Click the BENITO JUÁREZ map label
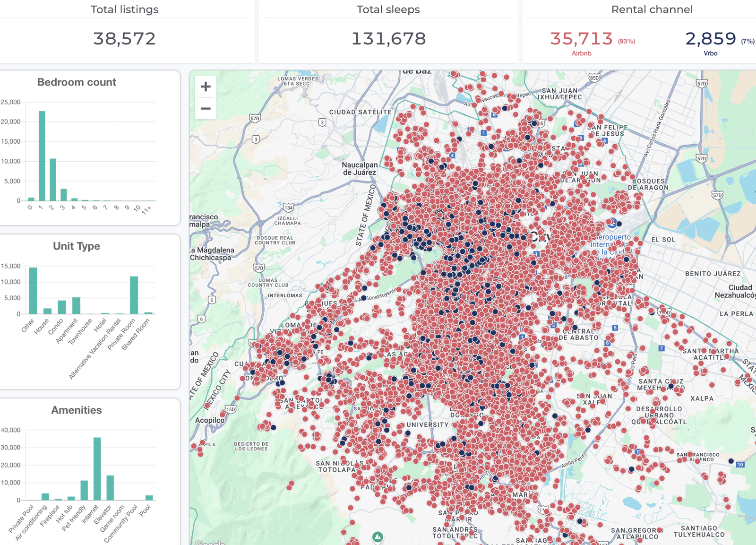 [x=713, y=274]
